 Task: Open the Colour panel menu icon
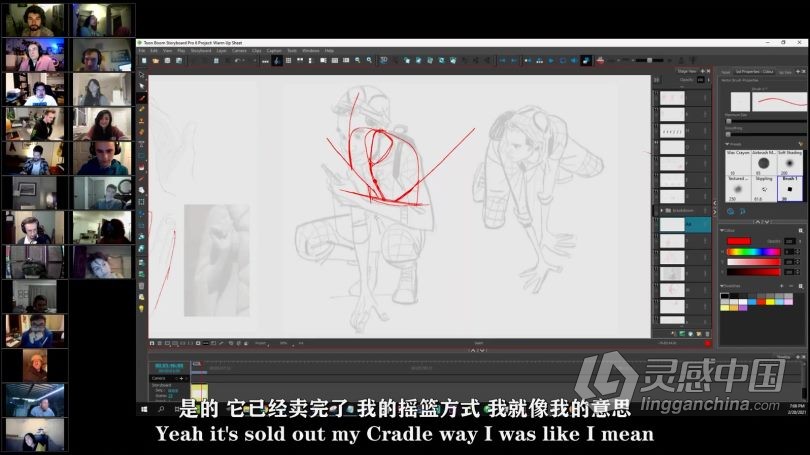(x=801, y=230)
